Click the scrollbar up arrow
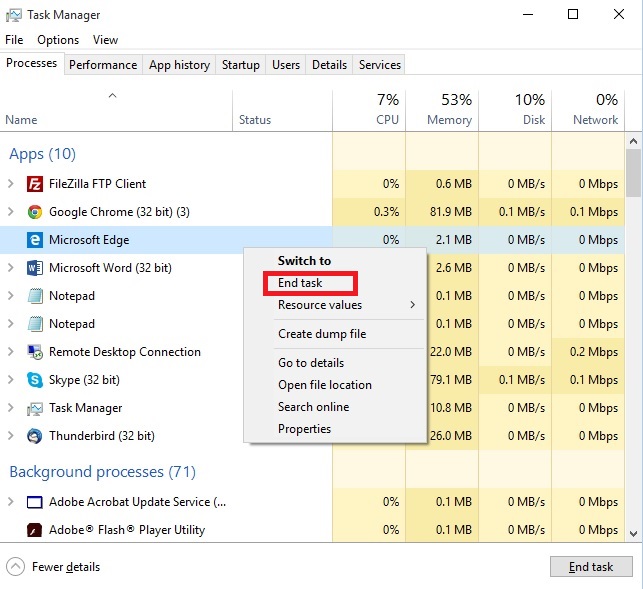643x589 pixels. [x=634, y=142]
